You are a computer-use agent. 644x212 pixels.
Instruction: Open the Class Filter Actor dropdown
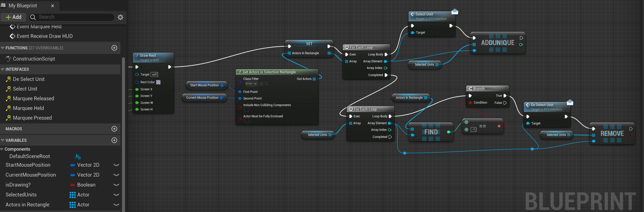(x=251, y=84)
